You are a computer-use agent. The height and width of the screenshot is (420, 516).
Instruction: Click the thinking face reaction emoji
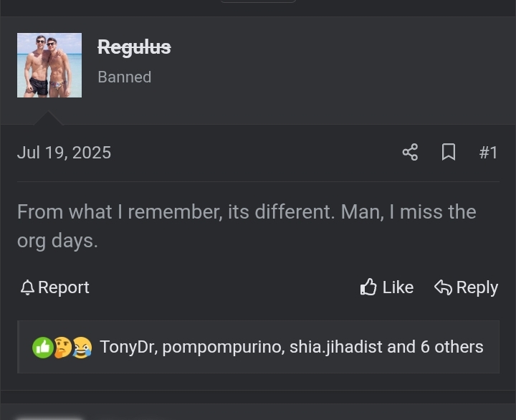62,348
